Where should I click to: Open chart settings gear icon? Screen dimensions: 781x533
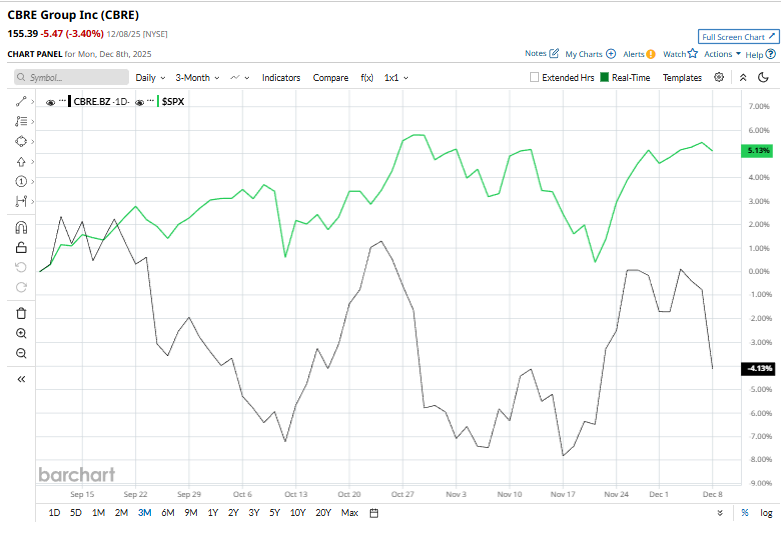click(719, 77)
